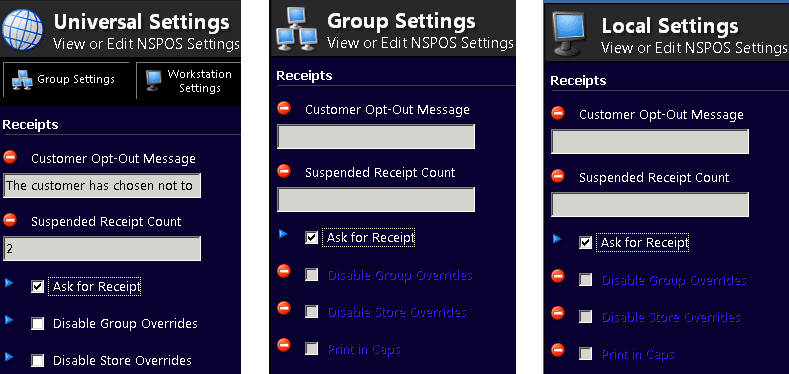Click the Receipts heading in Group Settings
The width and height of the screenshot is (789, 374).
[x=304, y=76]
